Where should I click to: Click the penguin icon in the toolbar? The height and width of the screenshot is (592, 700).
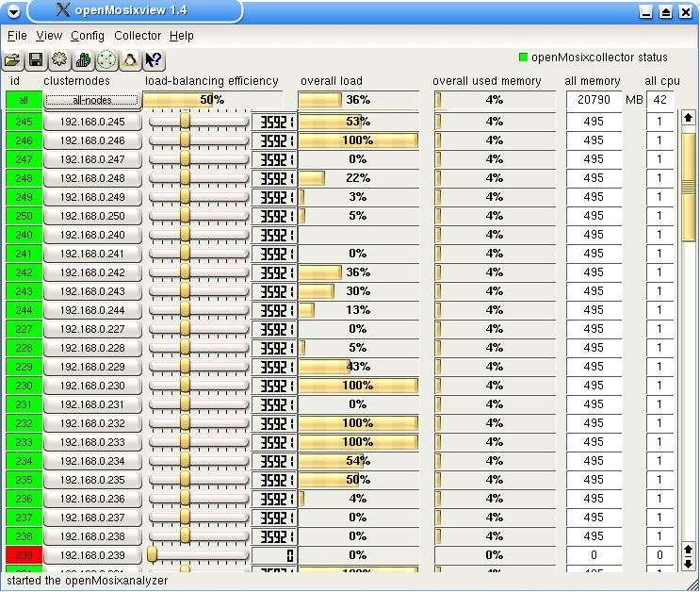(x=130, y=60)
